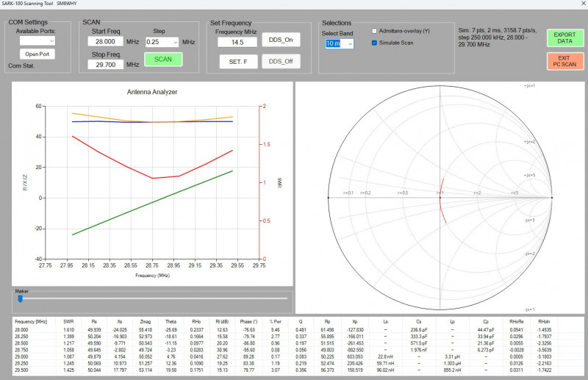Apply the frequency with SET. F button
The image size is (588, 380).
click(238, 62)
